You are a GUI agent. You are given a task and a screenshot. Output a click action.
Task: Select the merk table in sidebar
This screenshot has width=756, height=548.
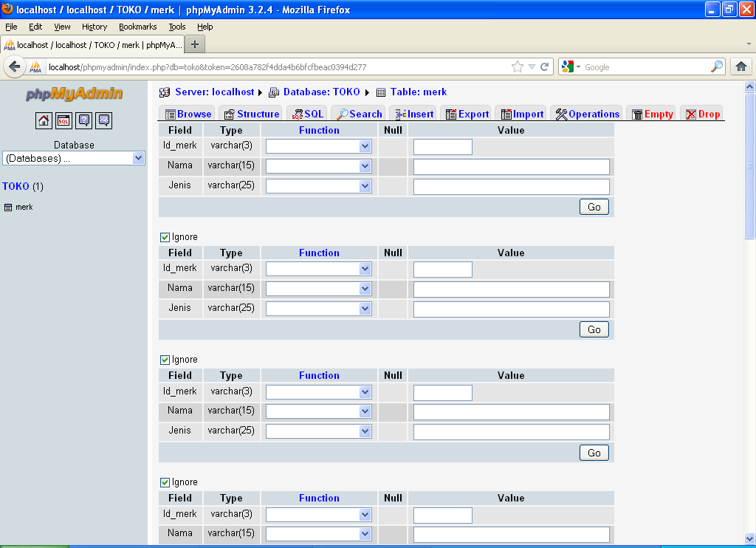pos(23,208)
